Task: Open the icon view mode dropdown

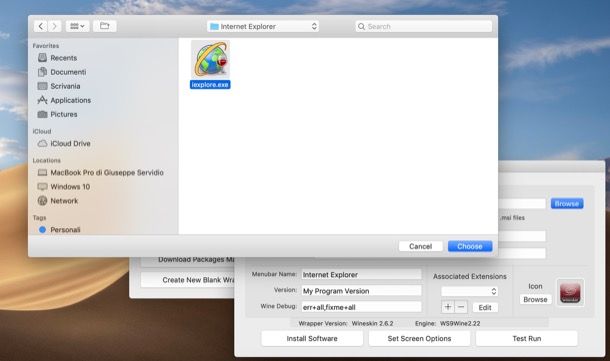Action: 77,26
